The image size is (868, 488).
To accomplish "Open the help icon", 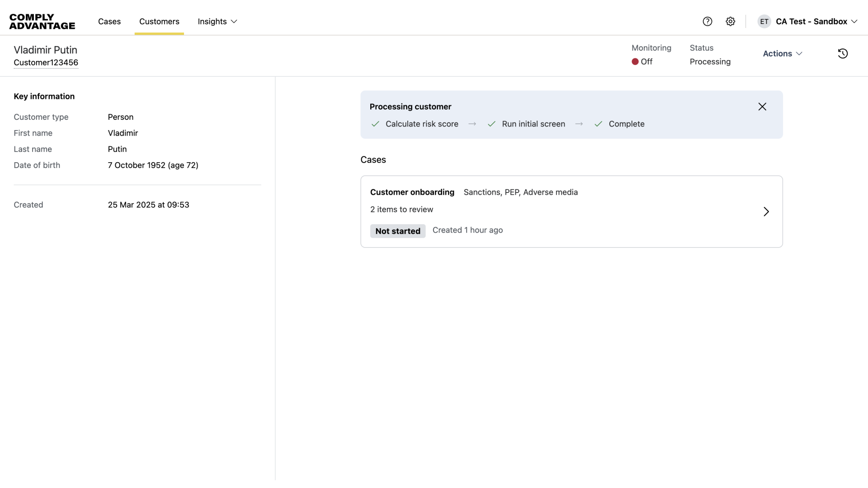I will click(x=707, y=21).
